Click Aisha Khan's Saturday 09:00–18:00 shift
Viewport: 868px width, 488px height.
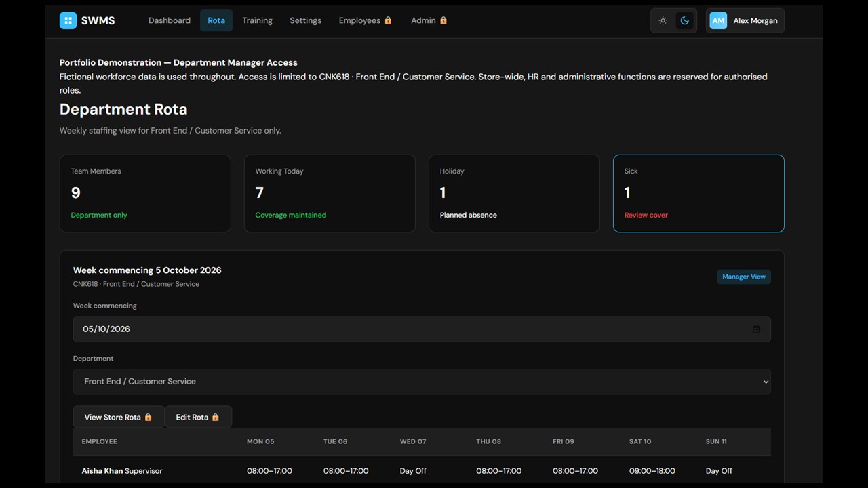tap(652, 471)
